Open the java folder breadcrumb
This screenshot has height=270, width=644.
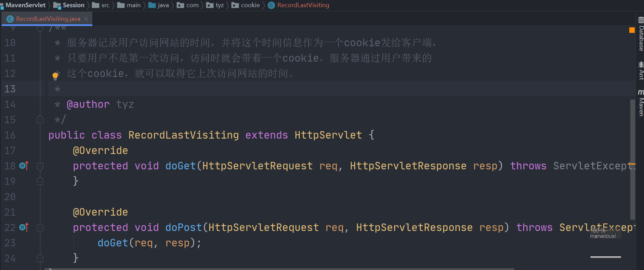pos(159,5)
